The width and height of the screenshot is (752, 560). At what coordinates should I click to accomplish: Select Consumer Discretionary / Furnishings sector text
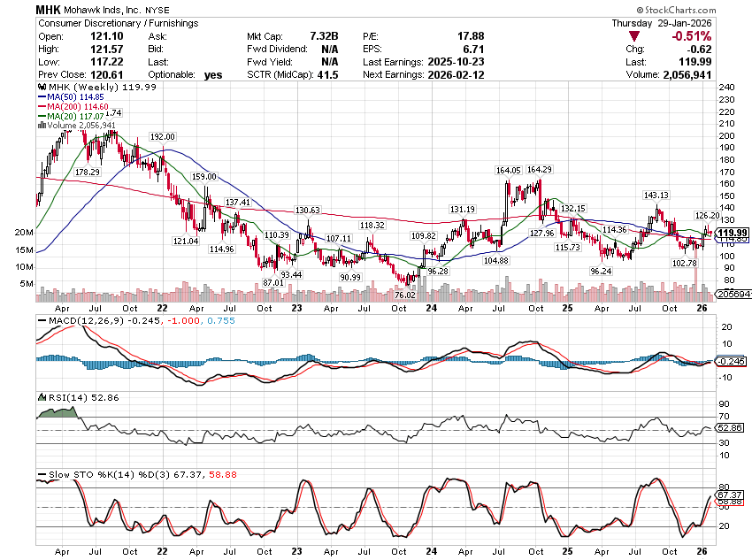point(117,23)
